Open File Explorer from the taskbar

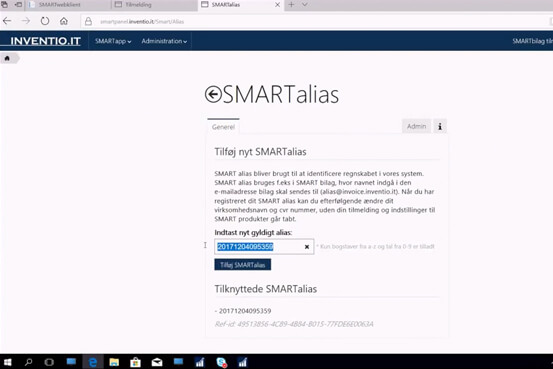[114, 362]
